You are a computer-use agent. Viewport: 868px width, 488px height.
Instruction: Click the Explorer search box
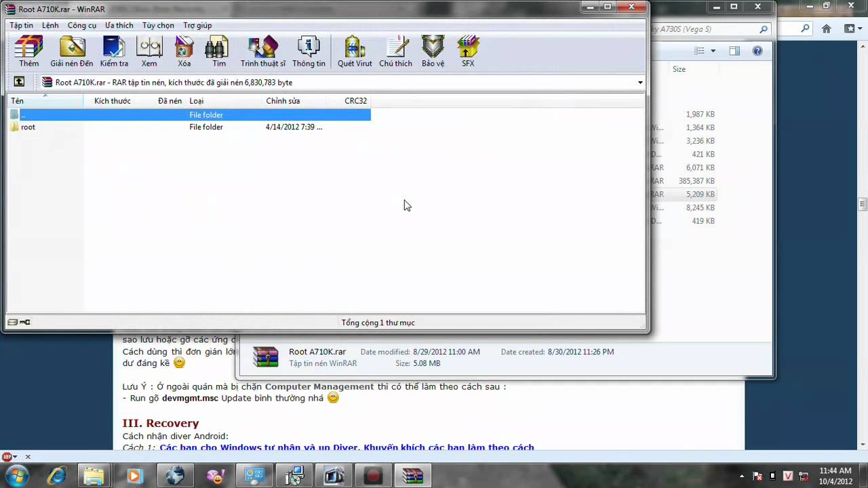[709, 29]
